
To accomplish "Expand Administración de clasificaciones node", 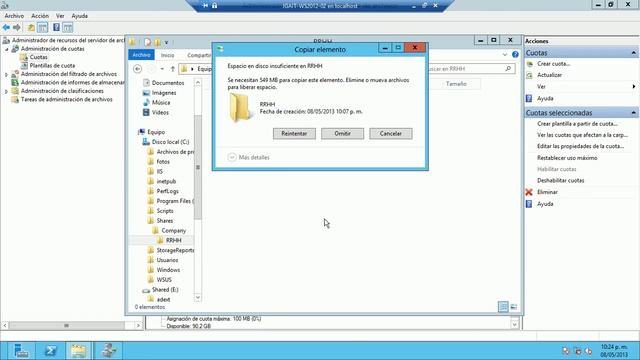I will [x=6, y=91].
